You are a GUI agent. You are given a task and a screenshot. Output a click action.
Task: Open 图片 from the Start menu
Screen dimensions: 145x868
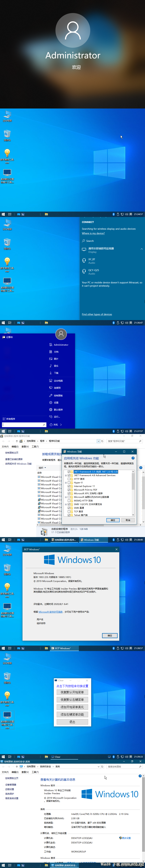[54, 359]
